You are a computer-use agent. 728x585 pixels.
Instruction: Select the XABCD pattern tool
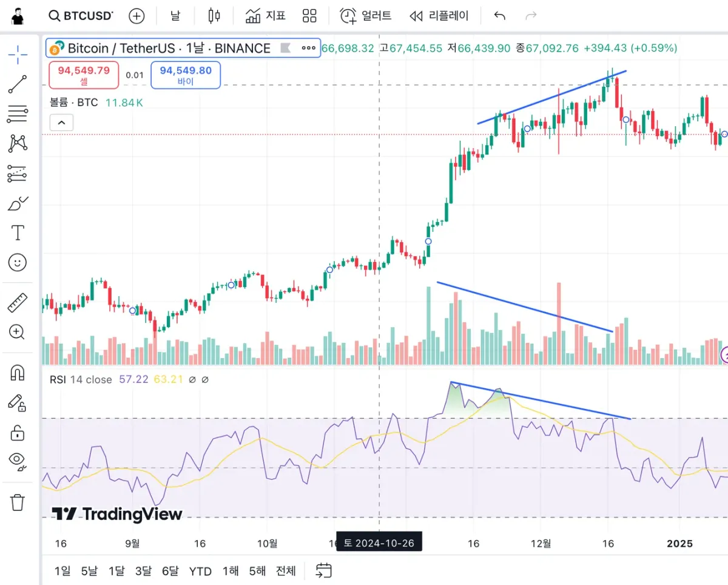[18, 143]
